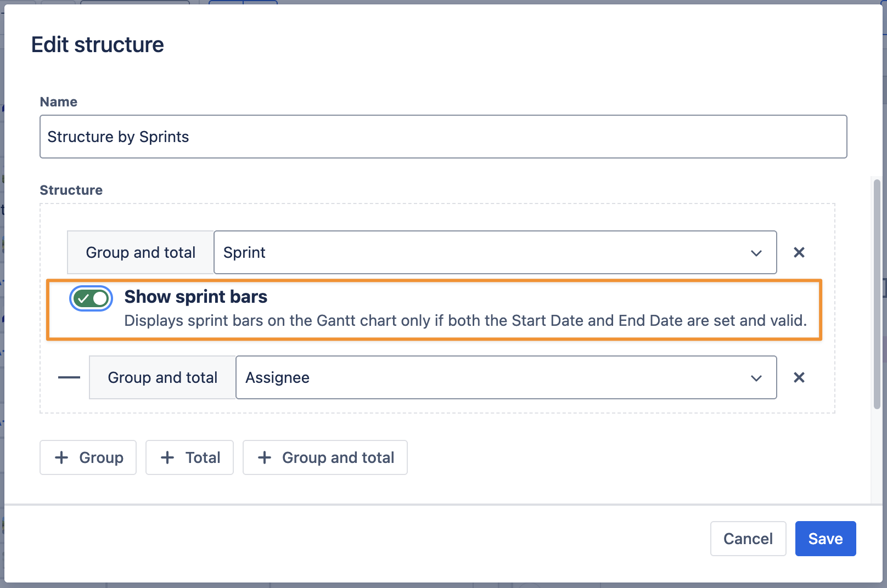Click the 'Show sprint bars' label text
Viewport: 887px width, 588px height.
[195, 297]
